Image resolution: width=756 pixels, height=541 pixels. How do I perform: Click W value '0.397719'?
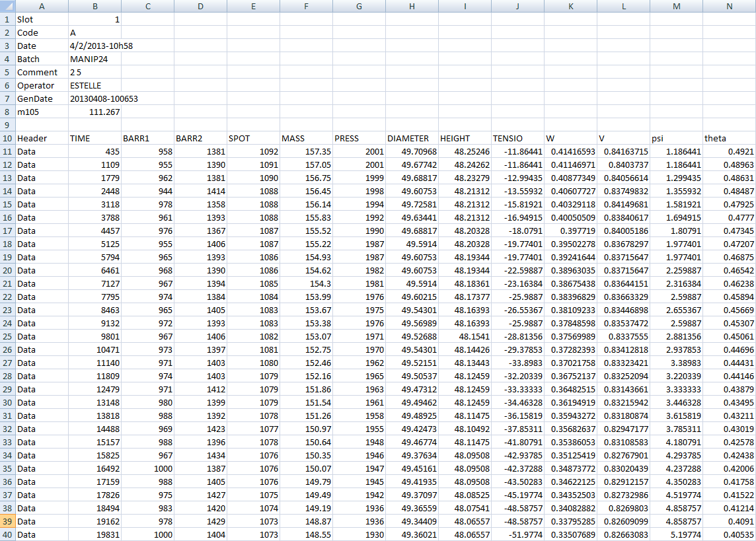[x=571, y=231]
